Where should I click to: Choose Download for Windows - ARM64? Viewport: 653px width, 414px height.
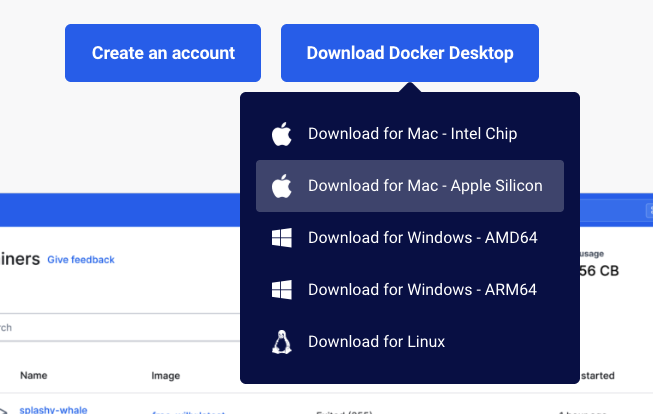click(410, 290)
